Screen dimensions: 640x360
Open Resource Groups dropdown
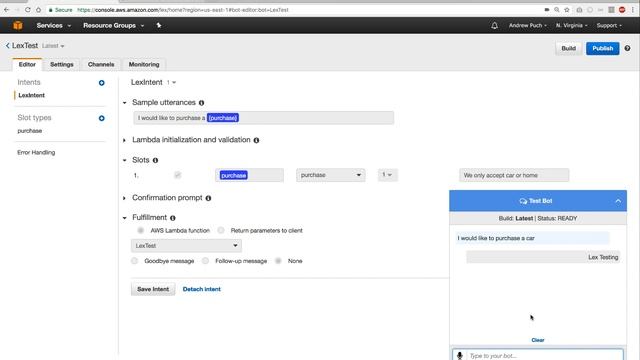[x=113, y=25]
